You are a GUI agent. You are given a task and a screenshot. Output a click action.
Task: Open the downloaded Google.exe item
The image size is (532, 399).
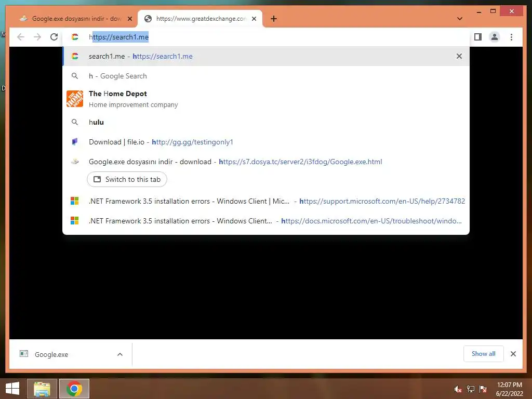(x=51, y=354)
